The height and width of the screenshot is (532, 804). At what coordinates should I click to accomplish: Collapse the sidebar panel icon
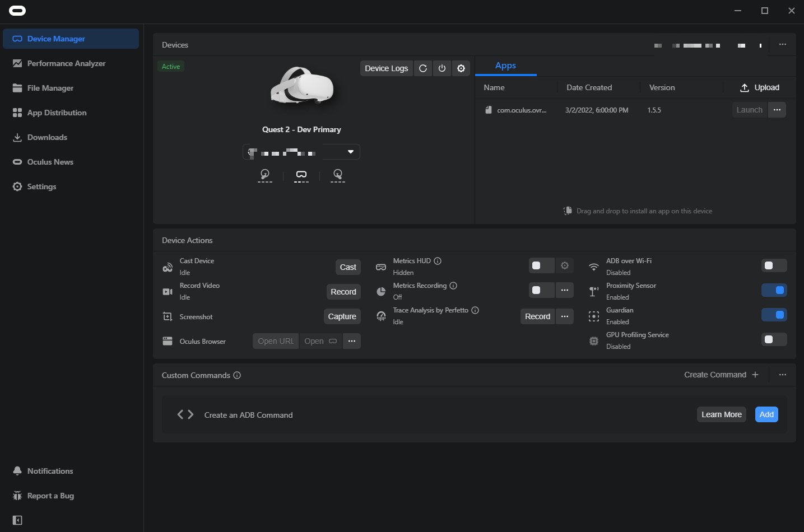[17, 520]
